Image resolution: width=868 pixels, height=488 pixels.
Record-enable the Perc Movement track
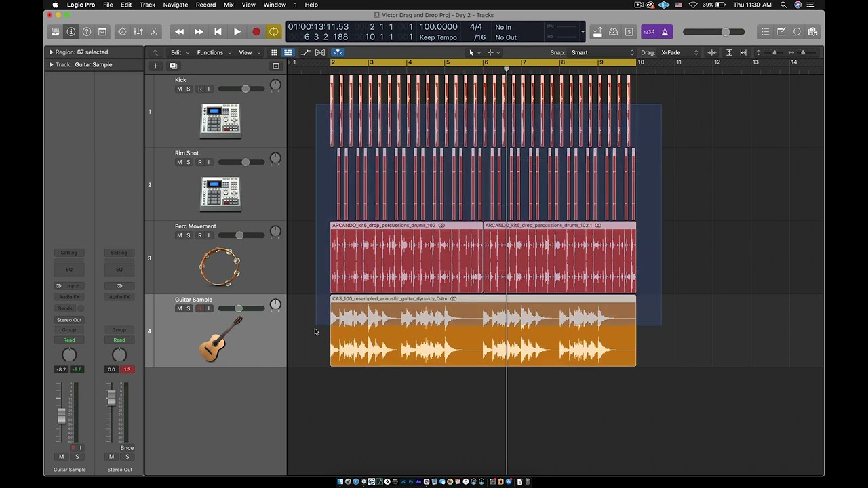[x=199, y=235]
